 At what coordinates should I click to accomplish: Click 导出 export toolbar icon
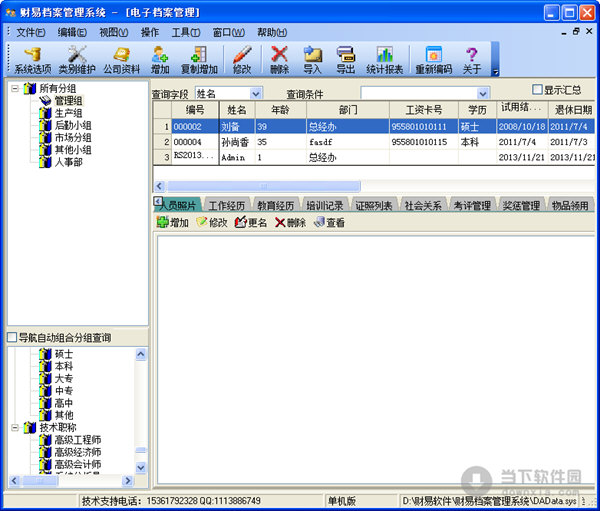346,60
